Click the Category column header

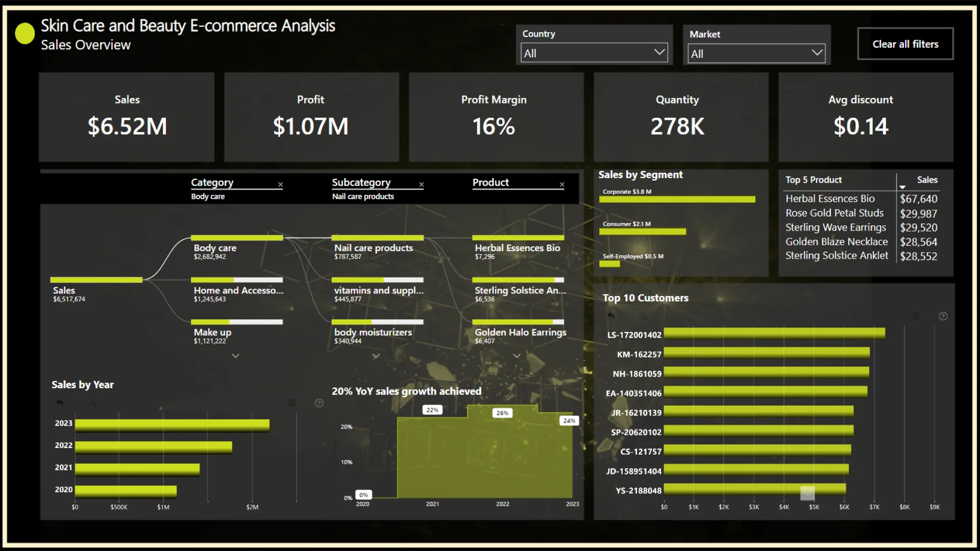[x=212, y=183]
